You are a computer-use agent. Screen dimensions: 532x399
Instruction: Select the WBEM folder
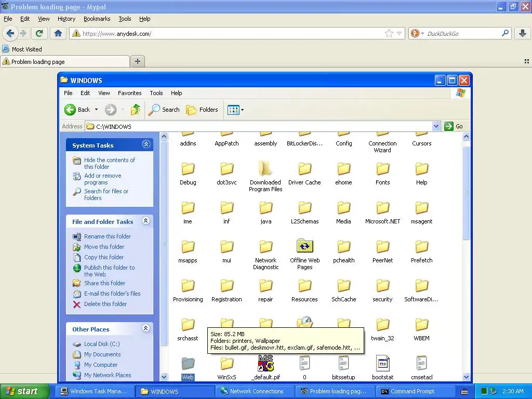pyautogui.click(x=421, y=329)
